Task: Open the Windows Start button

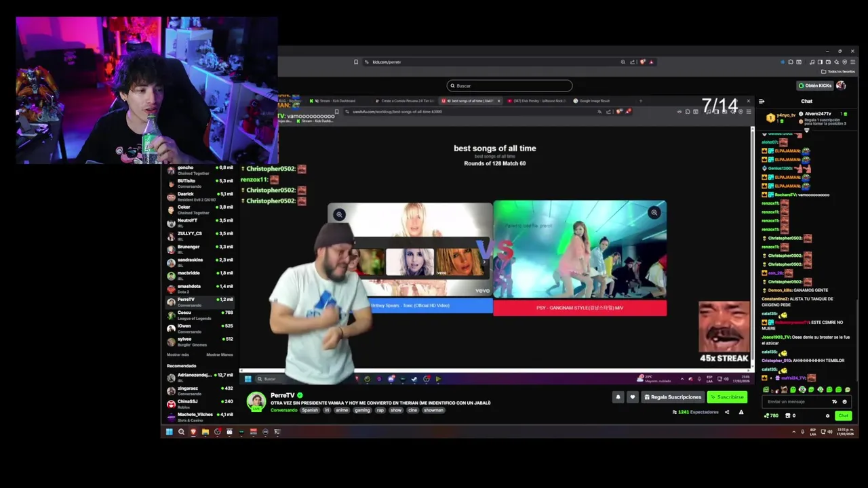Action: 169,432
